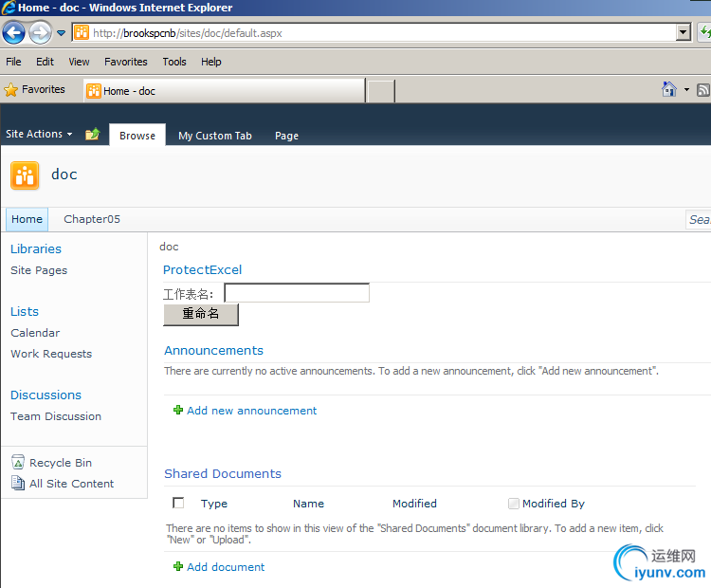
Task: Toggle select-all checkbox in Shared Documents header
Action: tap(178, 503)
